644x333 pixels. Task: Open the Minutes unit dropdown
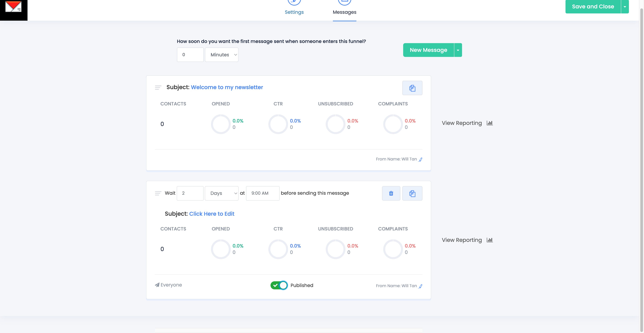coord(222,55)
